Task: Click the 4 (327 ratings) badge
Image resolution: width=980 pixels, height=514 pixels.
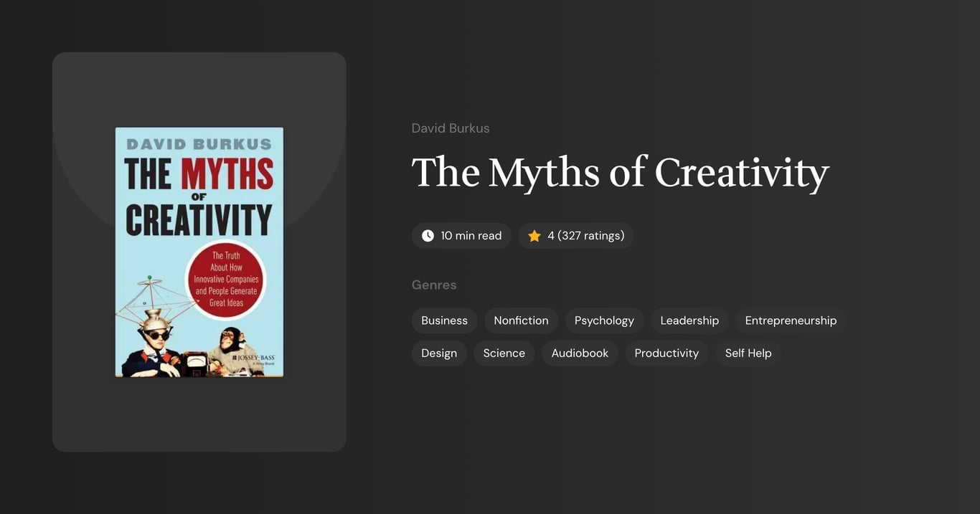Action: [575, 235]
